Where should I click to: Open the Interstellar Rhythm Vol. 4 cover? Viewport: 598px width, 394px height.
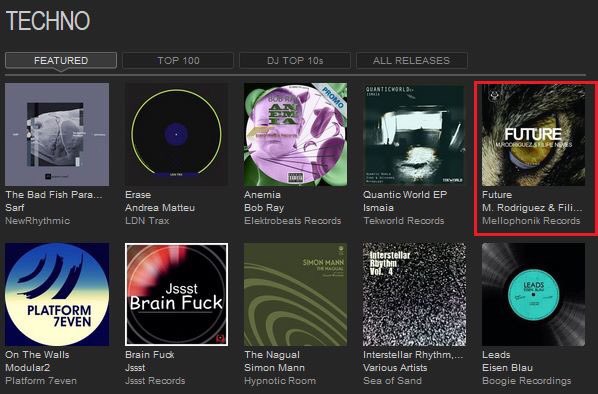tap(415, 294)
